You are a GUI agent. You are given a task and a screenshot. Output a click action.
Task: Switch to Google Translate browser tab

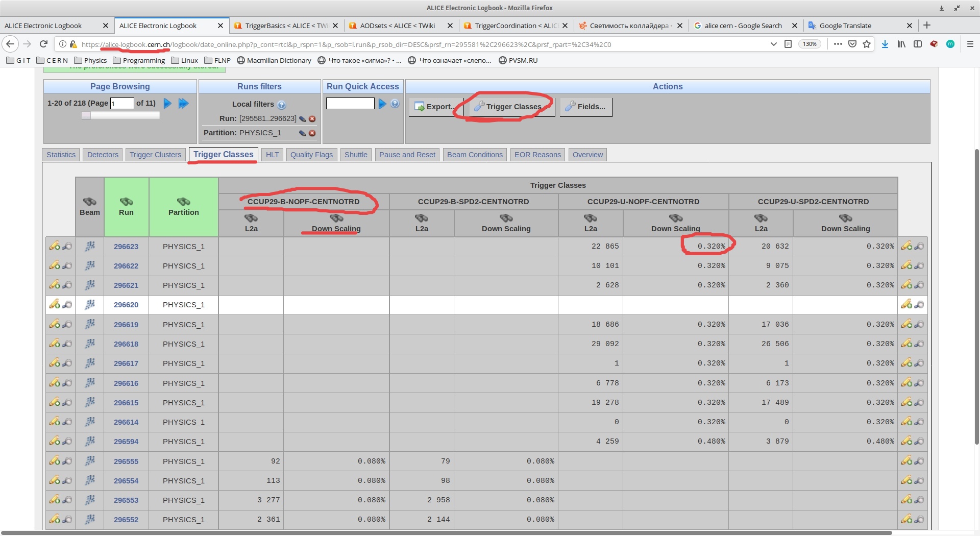coord(861,26)
